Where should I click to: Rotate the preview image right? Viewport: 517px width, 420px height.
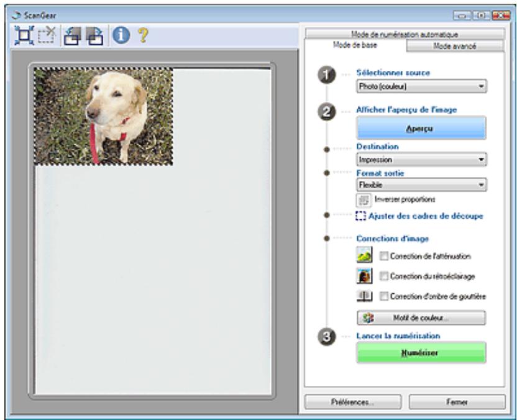(94, 35)
